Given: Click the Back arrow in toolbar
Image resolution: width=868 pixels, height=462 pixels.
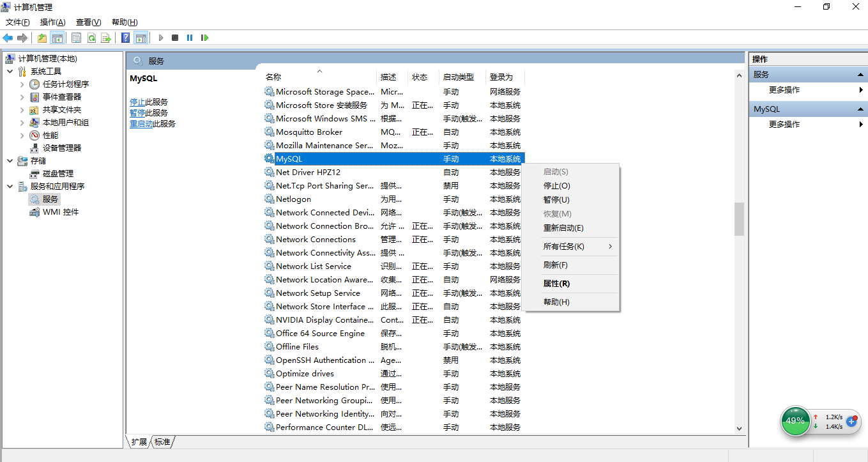Looking at the screenshot, I should [8, 38].
